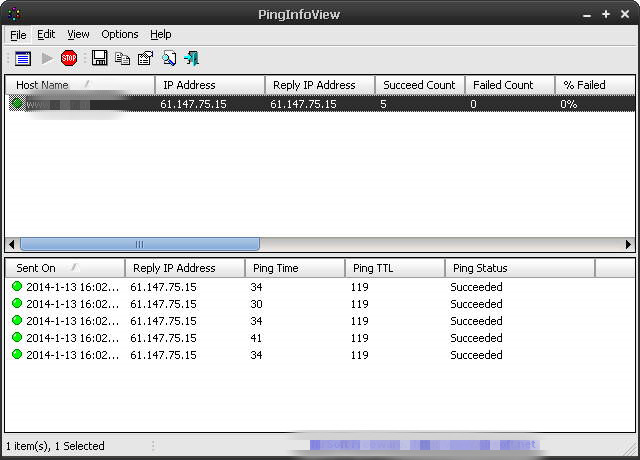
Task: Sort by Host Name column header
Action: pos(80,85)
